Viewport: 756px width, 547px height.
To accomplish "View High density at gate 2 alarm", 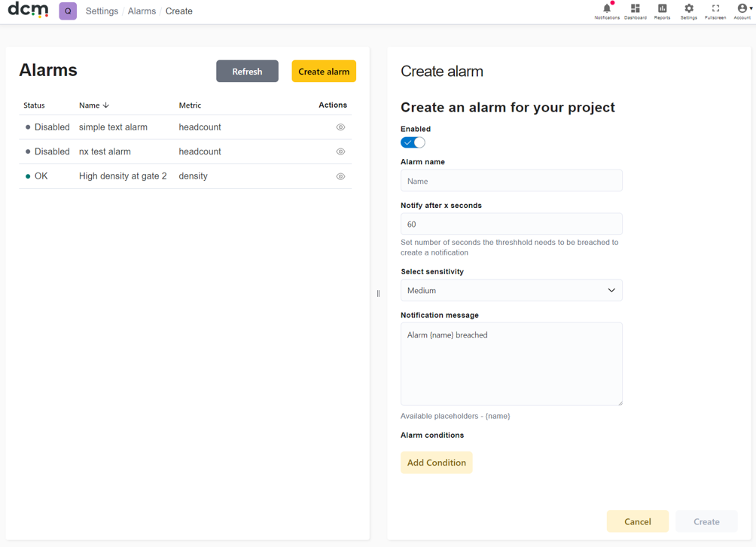I will coord(340,176).
